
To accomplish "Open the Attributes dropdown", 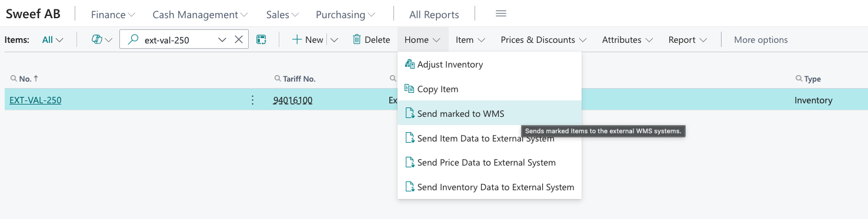I will pos(627,40).
